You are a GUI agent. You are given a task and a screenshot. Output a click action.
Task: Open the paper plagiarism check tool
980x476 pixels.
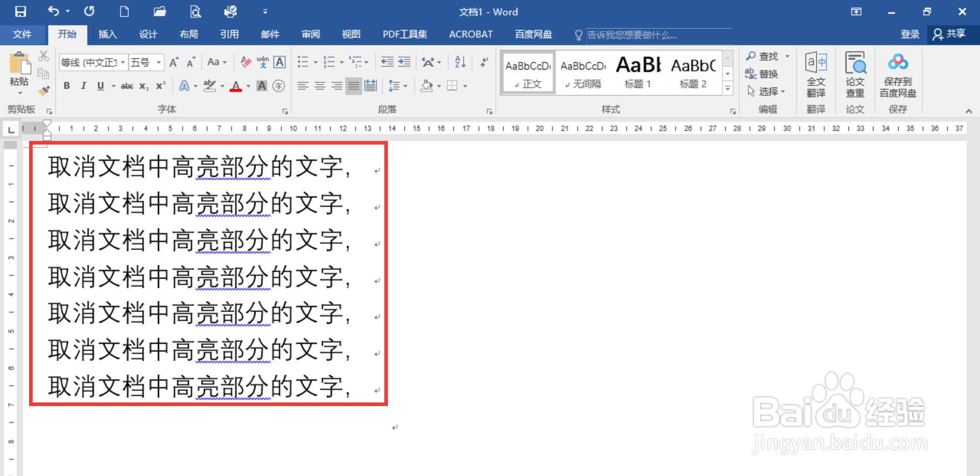point(855,75)
